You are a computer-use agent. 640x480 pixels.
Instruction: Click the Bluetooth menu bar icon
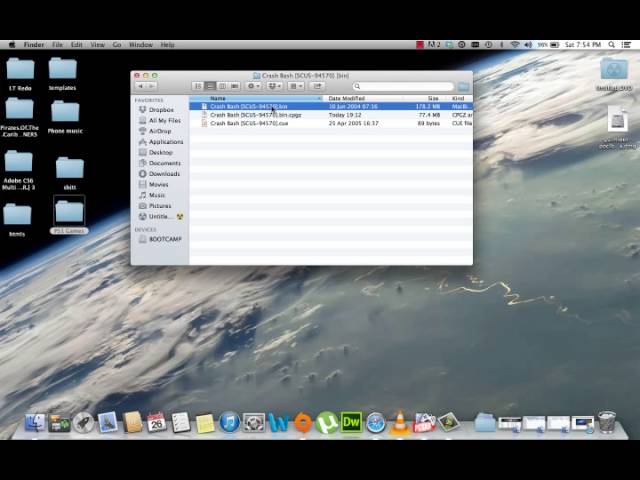click(x=502, y=45)
